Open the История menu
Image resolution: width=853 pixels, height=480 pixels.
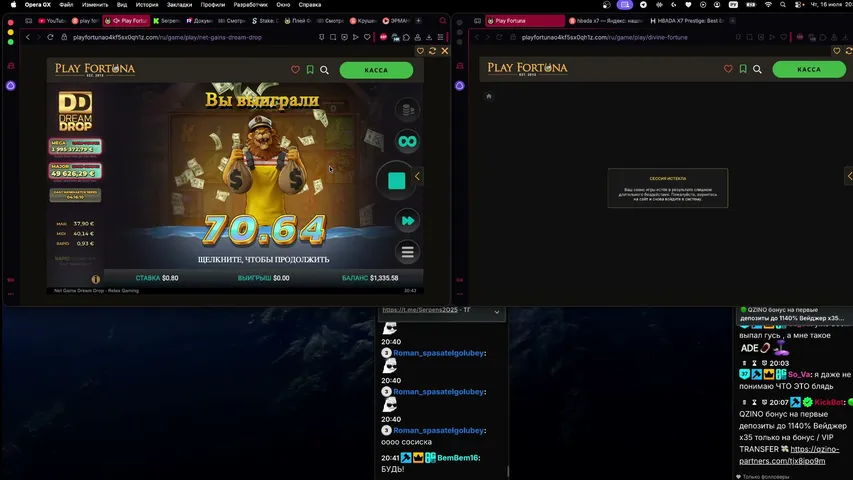pos(147,4)
